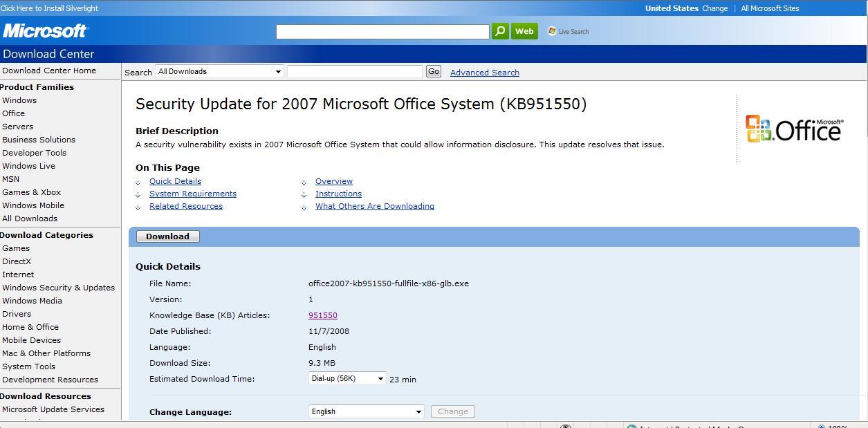Open the Dial-up (56K) download time dropdown

point(347,379)
